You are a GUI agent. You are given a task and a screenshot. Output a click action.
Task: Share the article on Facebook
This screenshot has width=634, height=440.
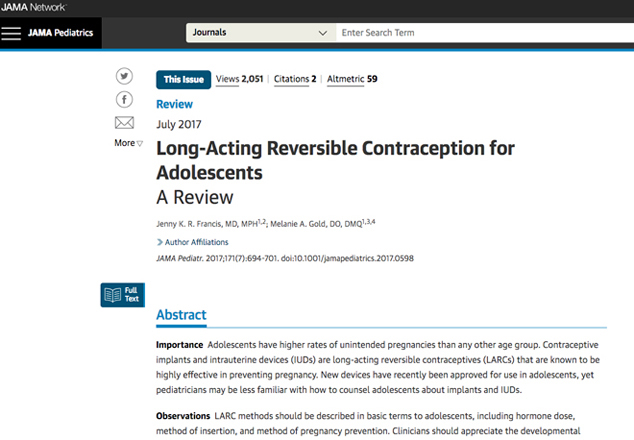point(124,99)
